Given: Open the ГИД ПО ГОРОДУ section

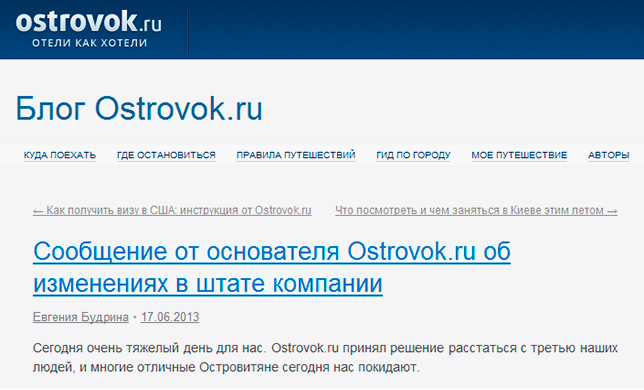Looking at the screenshot, I should (x=413, y=155).
